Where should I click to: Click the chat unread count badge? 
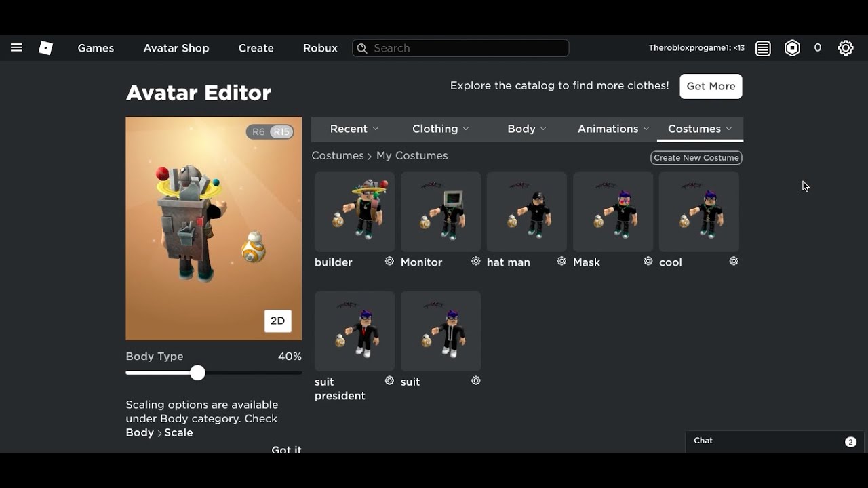tap(850, 442)
